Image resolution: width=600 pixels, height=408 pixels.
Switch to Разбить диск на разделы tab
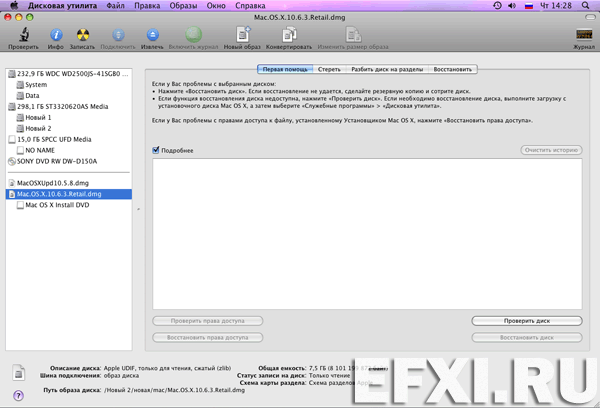point(387,69)
